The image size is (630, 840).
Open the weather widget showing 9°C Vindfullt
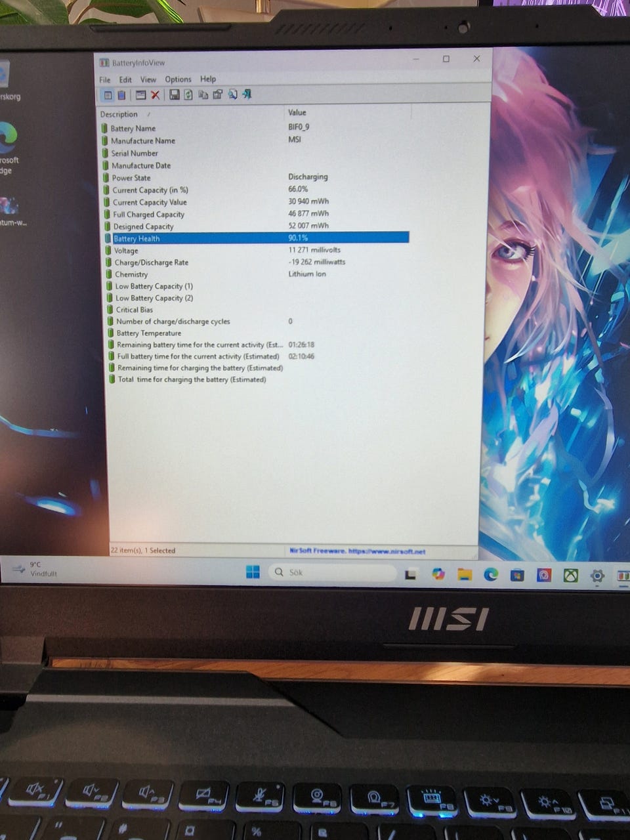tap(36, 569)
